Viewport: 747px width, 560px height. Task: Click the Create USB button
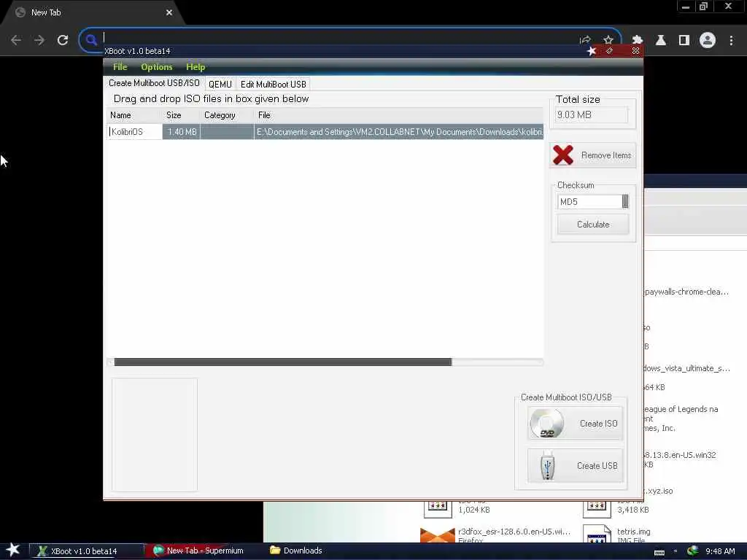click(575, 465)
